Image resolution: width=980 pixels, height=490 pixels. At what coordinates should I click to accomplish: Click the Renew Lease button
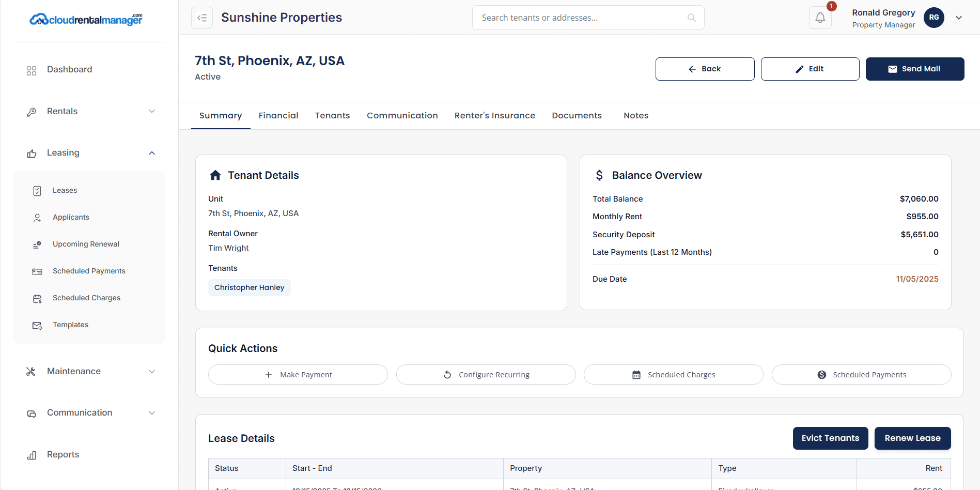pos(912,438)
